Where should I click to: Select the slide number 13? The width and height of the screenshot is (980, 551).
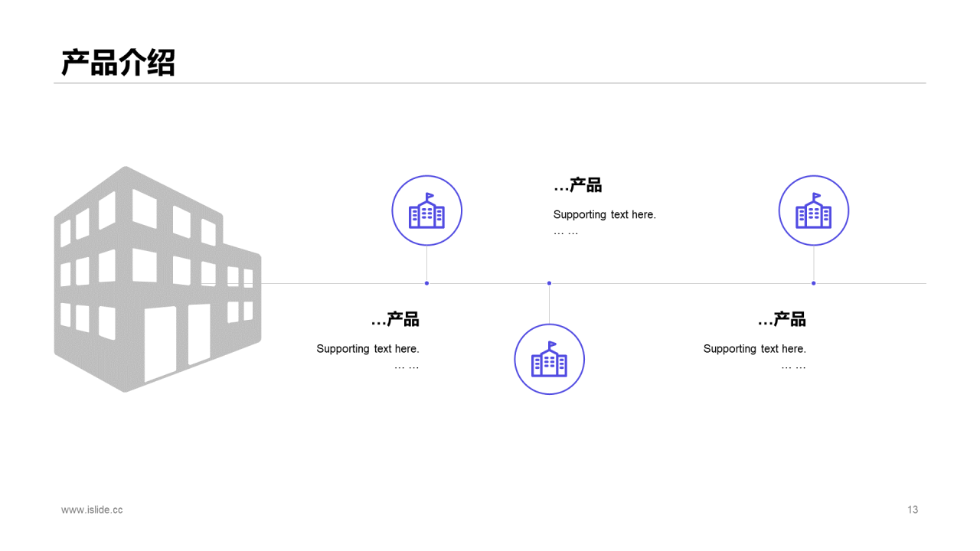(x=913, y=510)
